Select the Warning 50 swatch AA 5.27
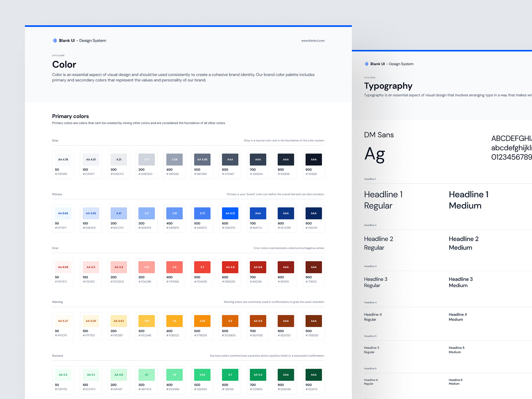The image size is (532, 399). point(63,321)
